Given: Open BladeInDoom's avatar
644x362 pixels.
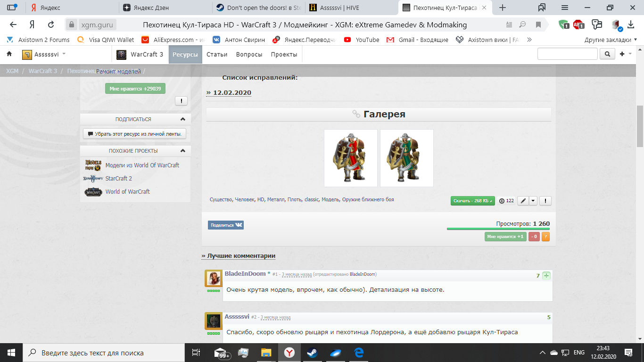Looking at the screenshot, I should tap(214, 279).
